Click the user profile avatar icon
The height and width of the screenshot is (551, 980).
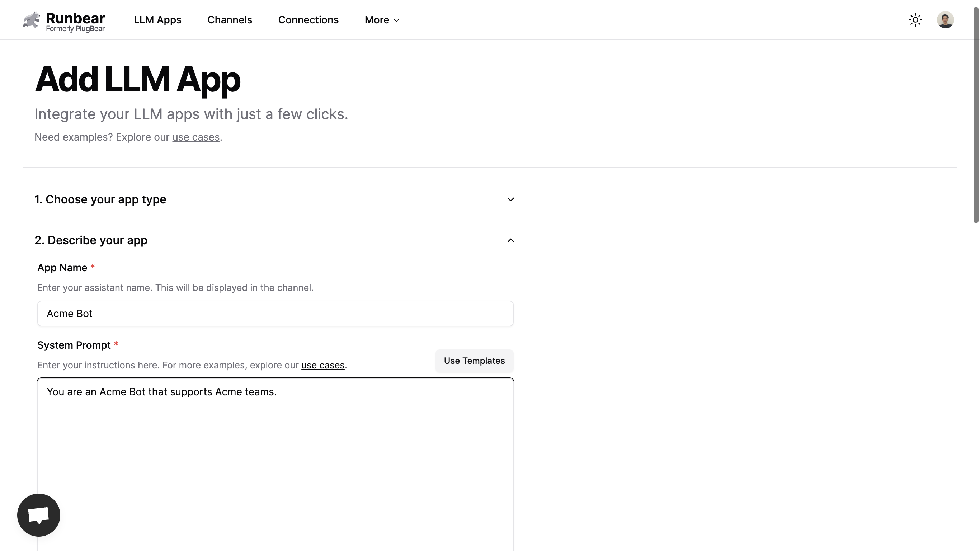point(946,19)
